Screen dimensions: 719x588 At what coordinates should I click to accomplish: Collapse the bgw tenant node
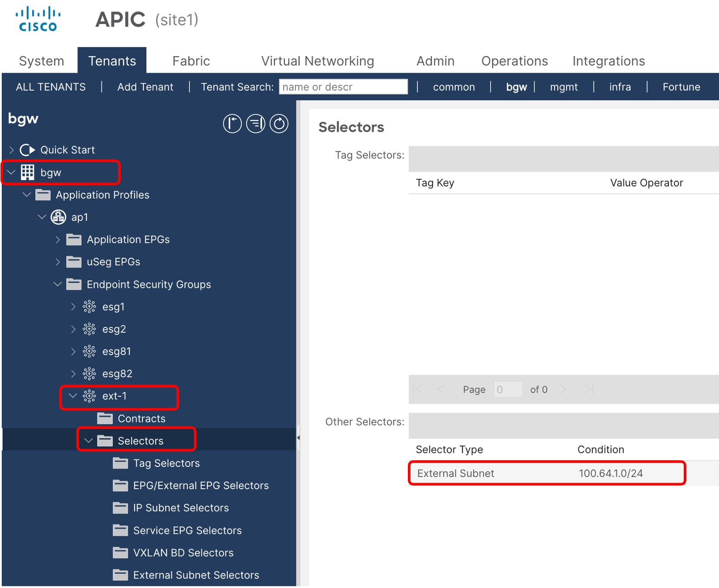pos(11,172)
